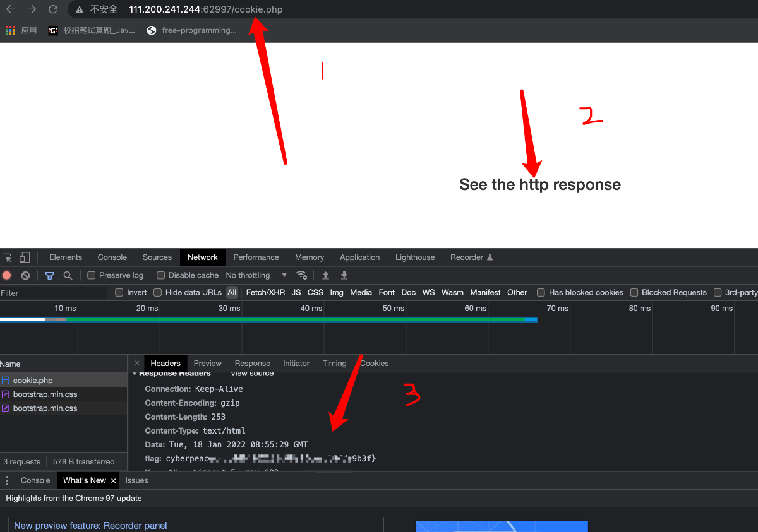Show the request Preview tab
Viewport: 758px width, 532px height.
pyautogui.click(x=208, y=363)
